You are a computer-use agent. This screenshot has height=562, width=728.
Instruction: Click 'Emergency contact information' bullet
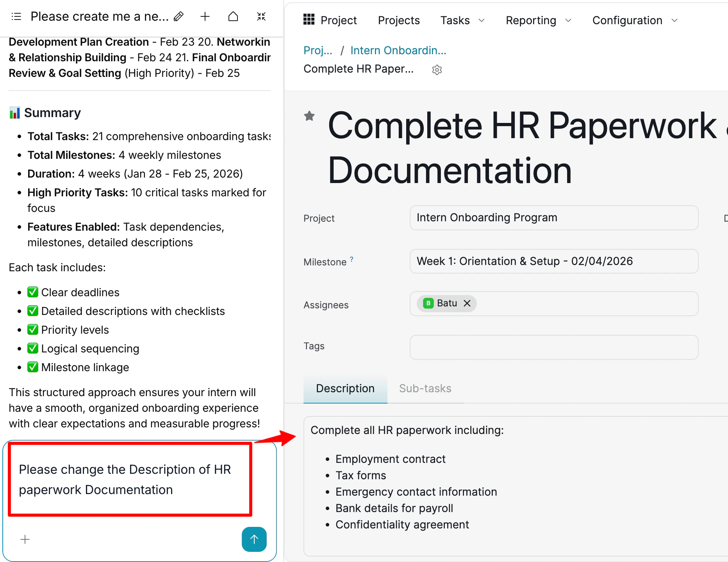[x=416, y=492]
